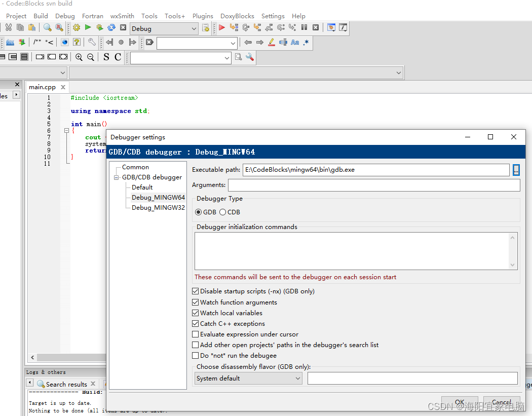Click the management panel tab scroll arrow
The image size is (532, 416).
point(16,95)
